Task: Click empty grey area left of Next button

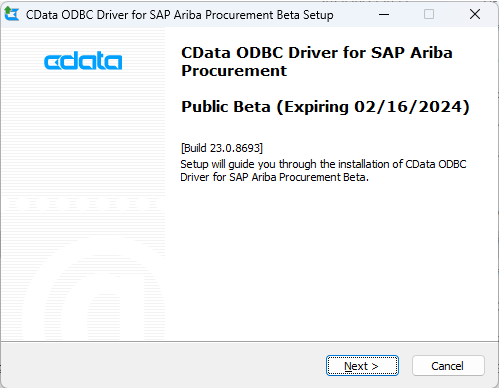Action: 163,365
